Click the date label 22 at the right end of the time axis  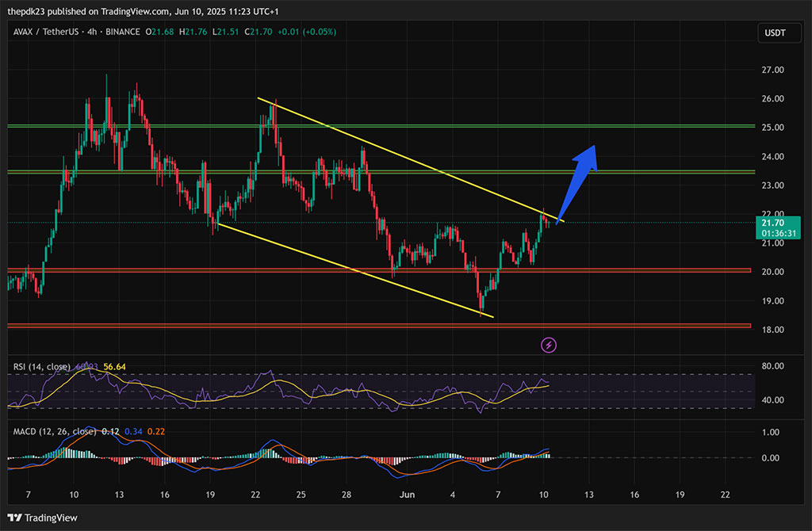click(x=725, y=495)
